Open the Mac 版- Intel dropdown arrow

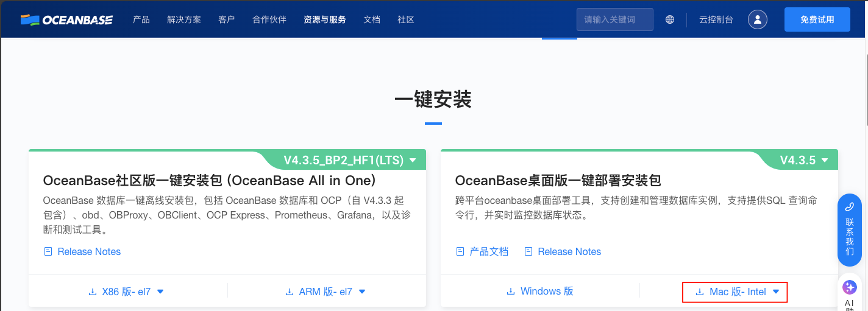click(x=776, y=292)
